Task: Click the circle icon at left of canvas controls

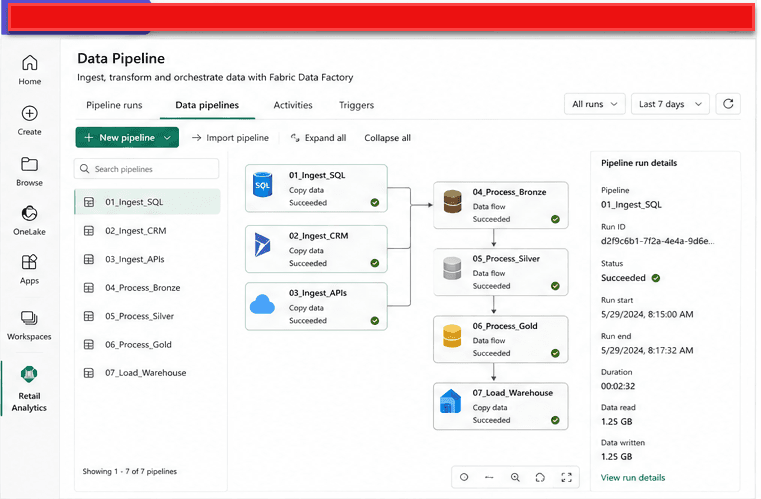Action: point(464,477)
